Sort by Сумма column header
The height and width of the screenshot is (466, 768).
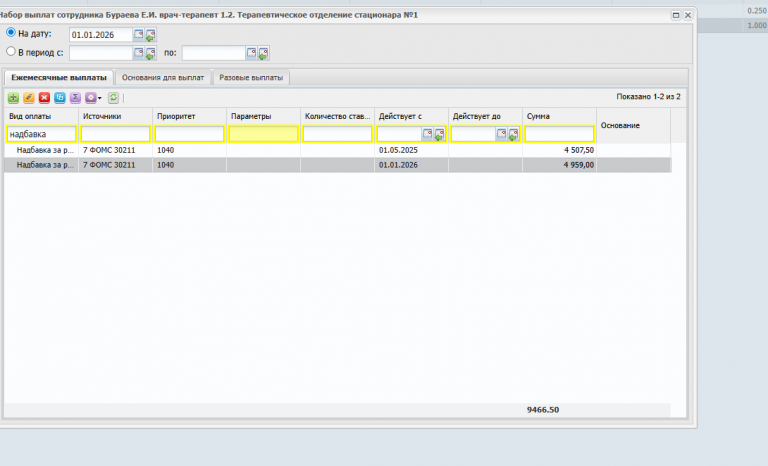(x=559, y=117)
